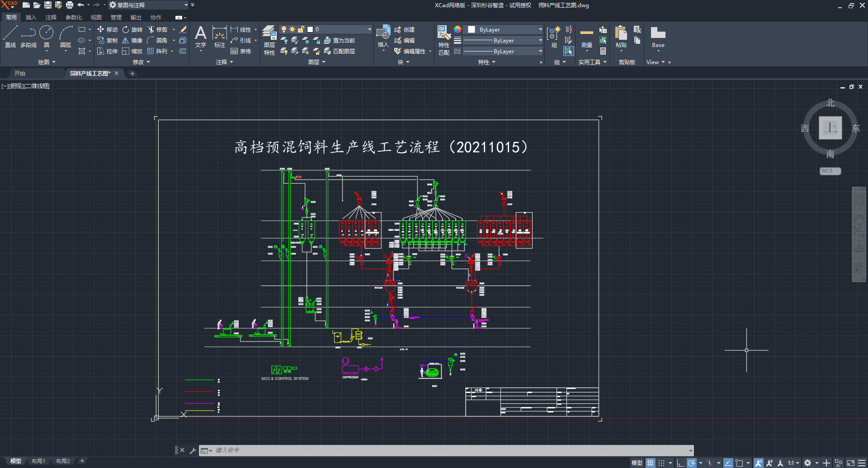Click the color wheel icon in properties panel
The image size is (868, 468).
coord(458,29)
